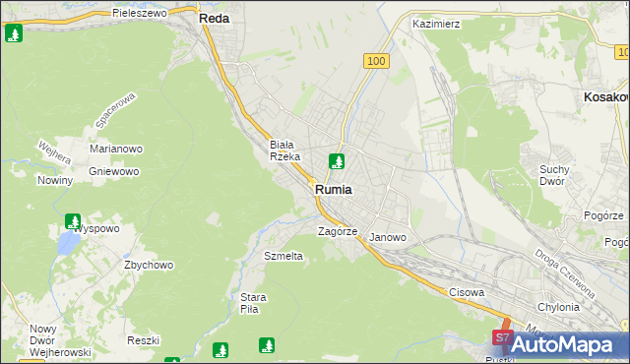Click the Wejhera street label
Viewport: 630px width, 364px height.
point(54,152)
